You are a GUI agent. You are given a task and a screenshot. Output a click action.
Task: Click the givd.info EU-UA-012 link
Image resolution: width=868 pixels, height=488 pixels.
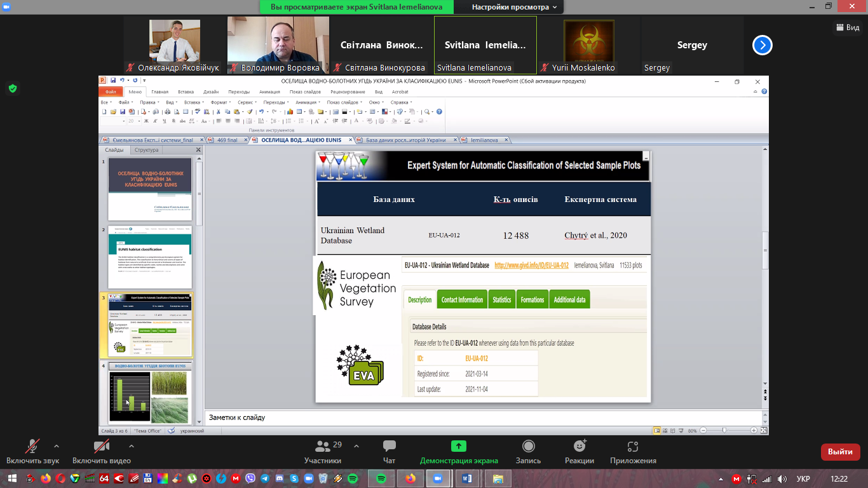tap(531, 265)
